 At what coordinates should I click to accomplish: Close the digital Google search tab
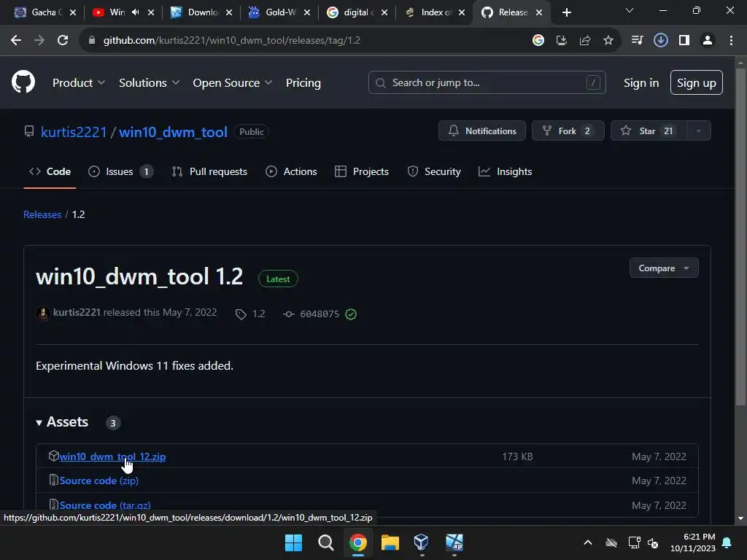384,12
